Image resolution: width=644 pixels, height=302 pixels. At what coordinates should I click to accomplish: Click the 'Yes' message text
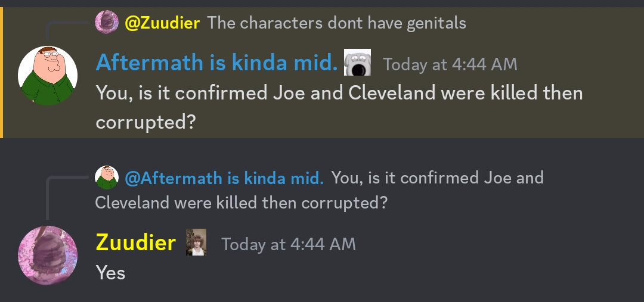pos(110,273)
